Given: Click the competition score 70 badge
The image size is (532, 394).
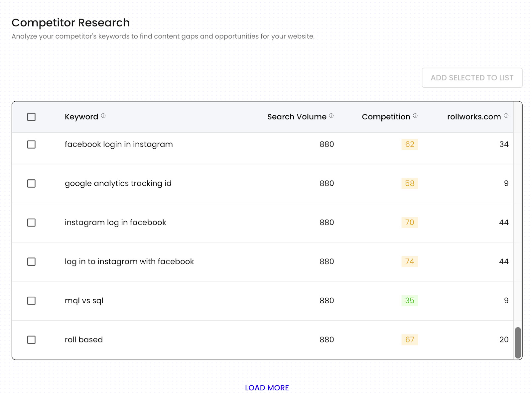Looking at the screenshot, I should pyautogui.click(x=410, y=223).
